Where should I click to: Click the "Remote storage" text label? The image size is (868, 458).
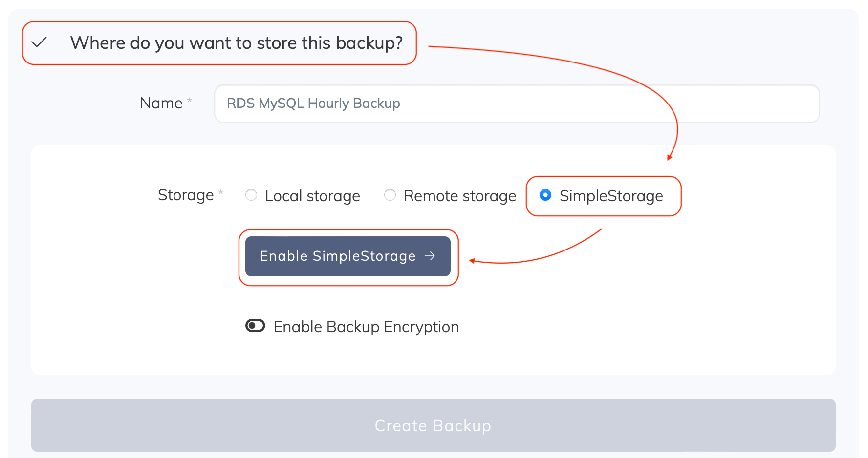(459, 196)
